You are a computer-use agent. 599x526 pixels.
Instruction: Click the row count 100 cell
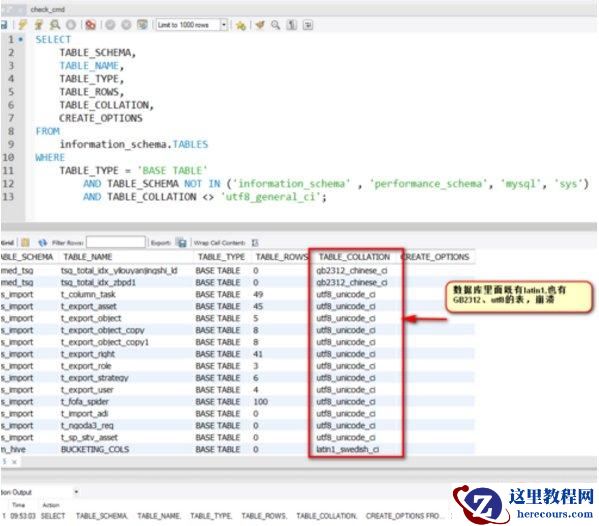coord(261,402)
